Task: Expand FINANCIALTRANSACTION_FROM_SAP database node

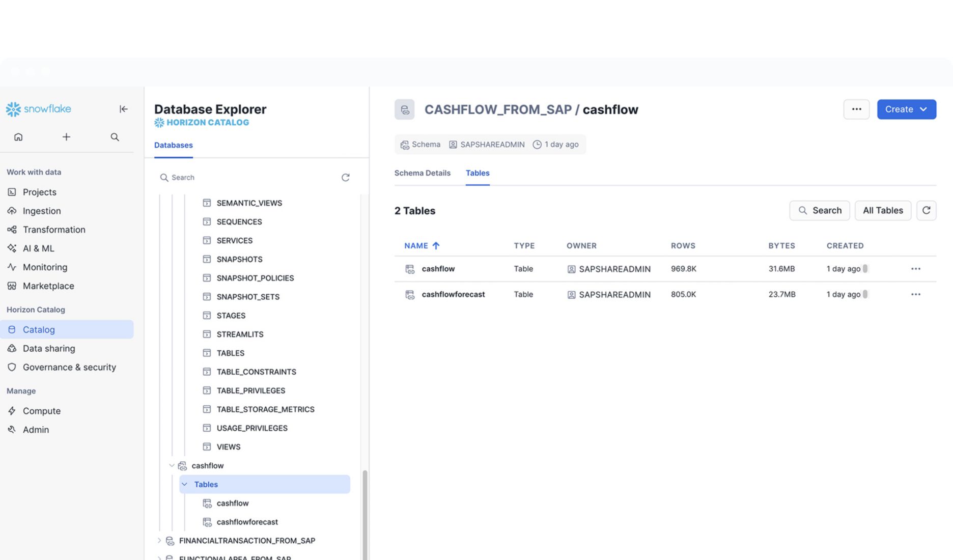Action: tap(159, 541)
